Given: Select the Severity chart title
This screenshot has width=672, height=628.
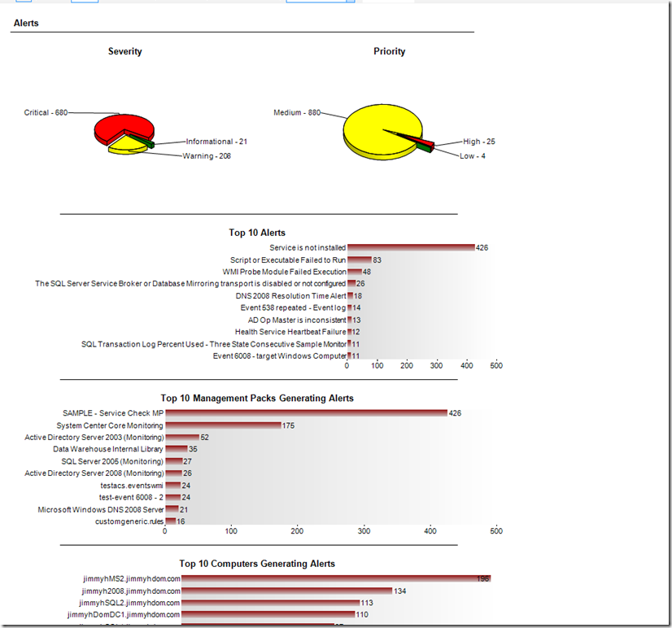Looking at the screenshot, I should [x=124, y=51].
